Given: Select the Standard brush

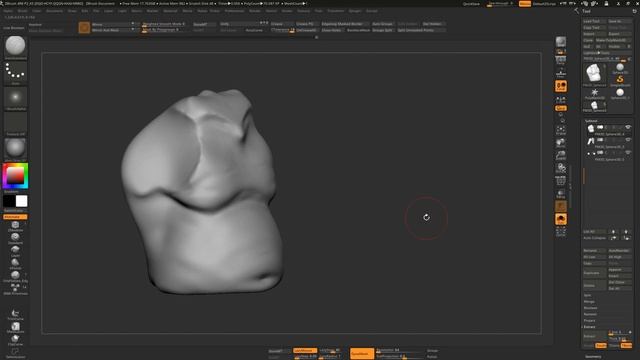Looking at the screenshot, I should (15, 238).
